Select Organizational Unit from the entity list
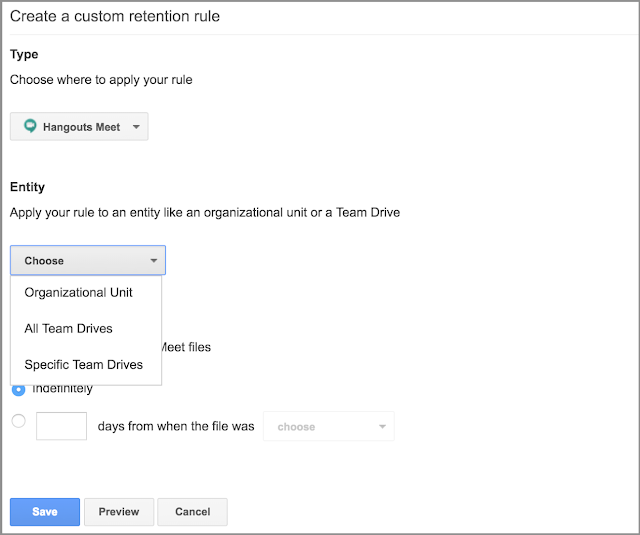 (x=78, y=293)
